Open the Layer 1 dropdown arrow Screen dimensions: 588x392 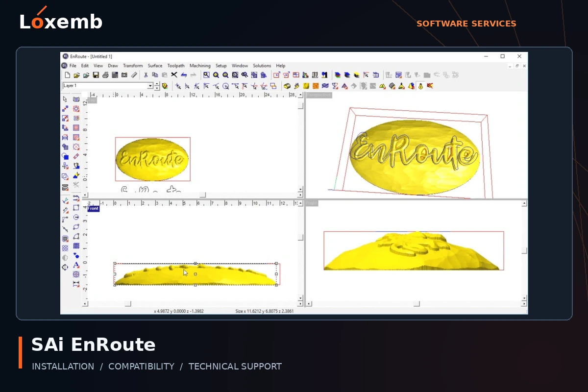[150, 86]
